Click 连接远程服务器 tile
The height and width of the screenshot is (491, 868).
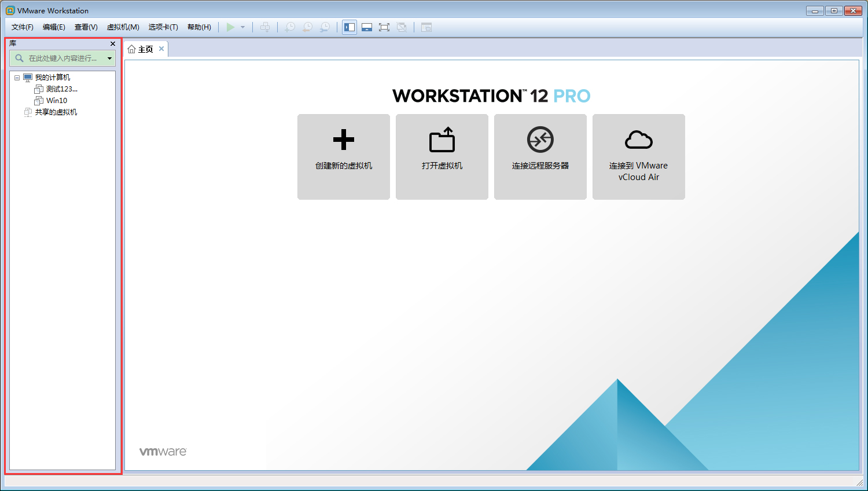[540, 157]
